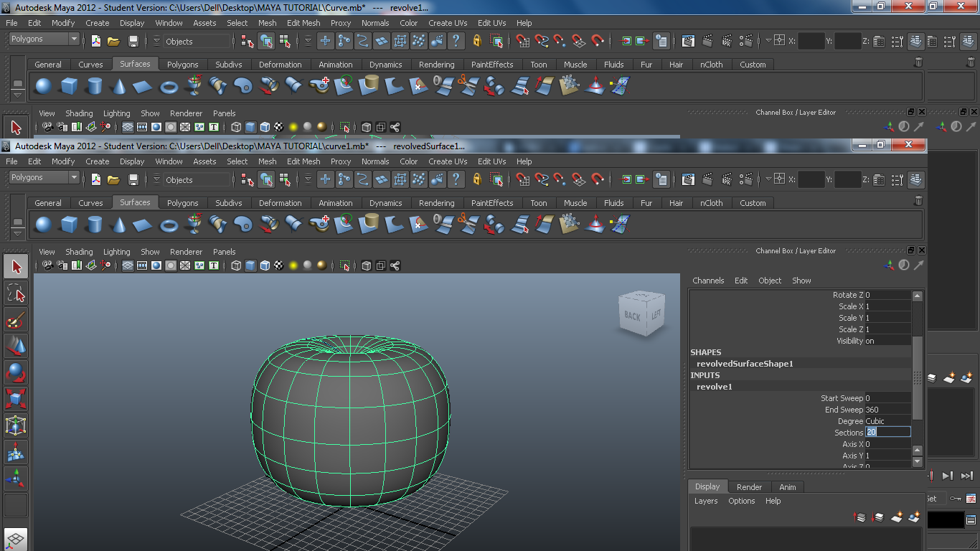Pick the NURBS cone icon in front window
Image resolution: width=980 pixels, height=551 pixels.
pyautogui.click(x=119, y=225)
